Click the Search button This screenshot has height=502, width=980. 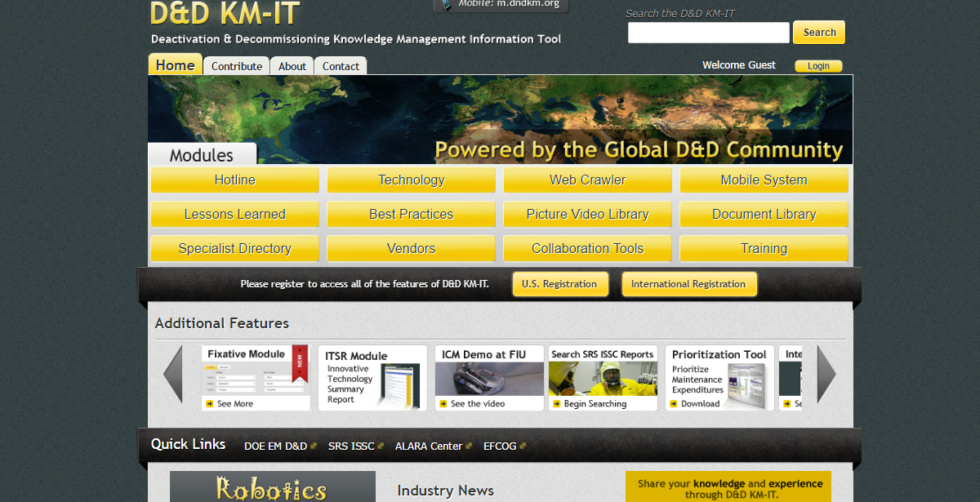[818, 32]
